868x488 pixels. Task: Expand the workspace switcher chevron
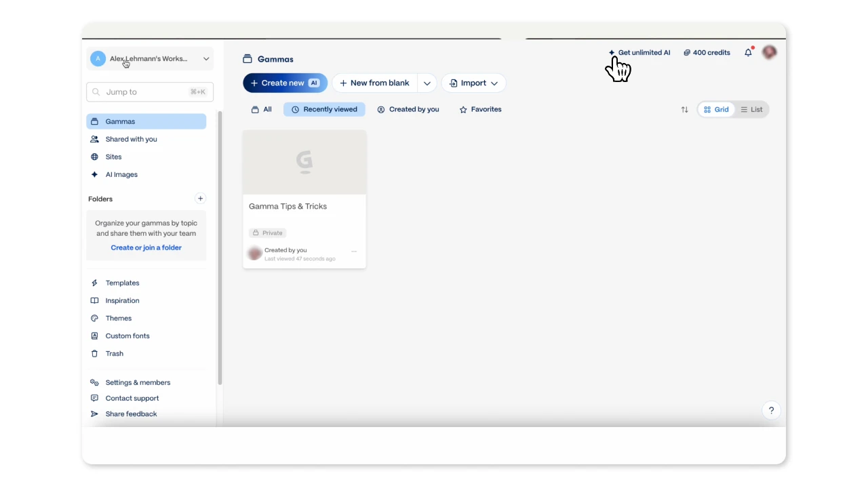[206, 59]
